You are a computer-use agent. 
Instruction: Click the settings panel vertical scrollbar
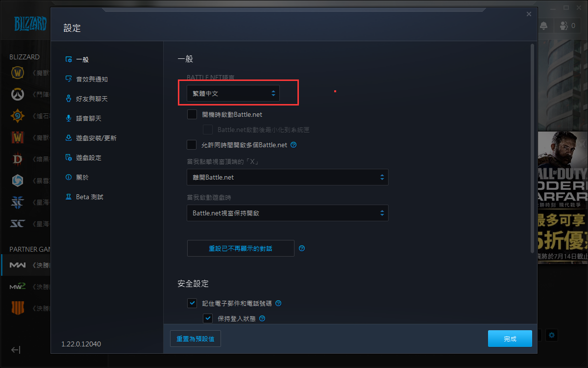(532, 148)
